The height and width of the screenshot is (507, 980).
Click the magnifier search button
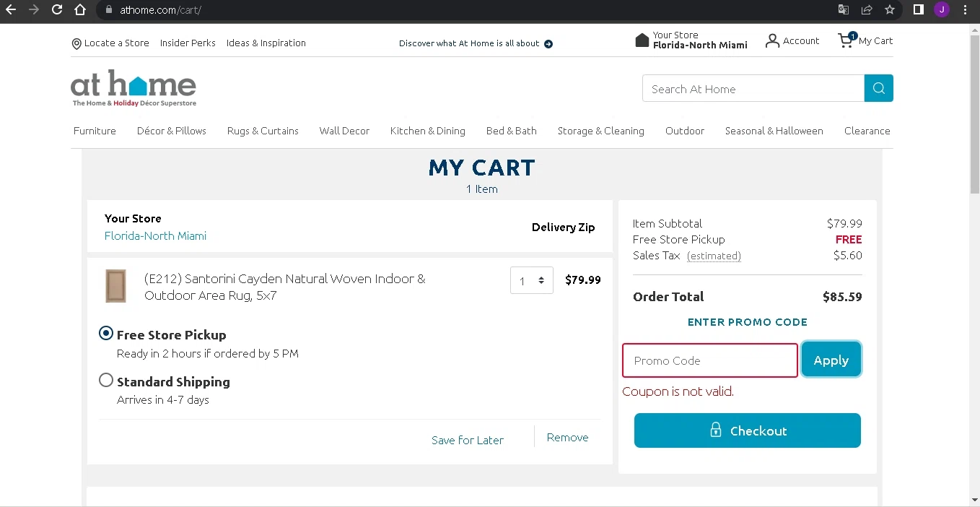point(879,88)
